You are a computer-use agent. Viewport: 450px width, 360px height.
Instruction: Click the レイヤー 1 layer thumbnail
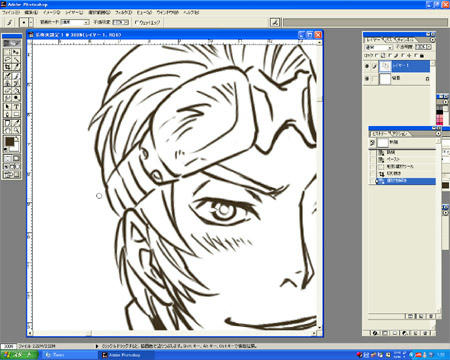click(385, 66)
